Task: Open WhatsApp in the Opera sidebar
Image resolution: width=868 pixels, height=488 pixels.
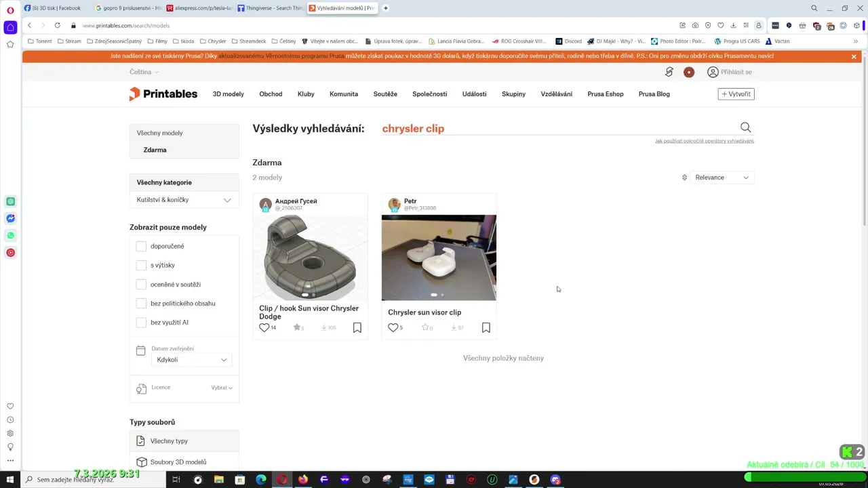Action: (10, 235)
